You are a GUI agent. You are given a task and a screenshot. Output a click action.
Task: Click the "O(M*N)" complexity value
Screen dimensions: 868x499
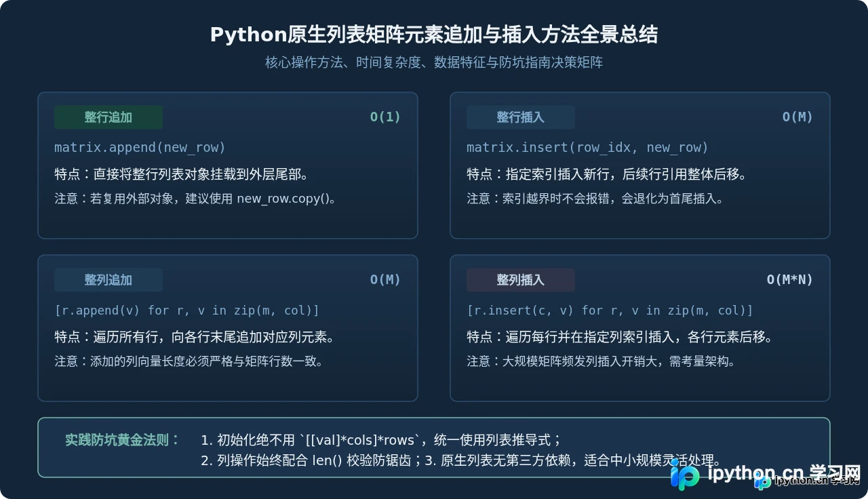click(790, 280)
